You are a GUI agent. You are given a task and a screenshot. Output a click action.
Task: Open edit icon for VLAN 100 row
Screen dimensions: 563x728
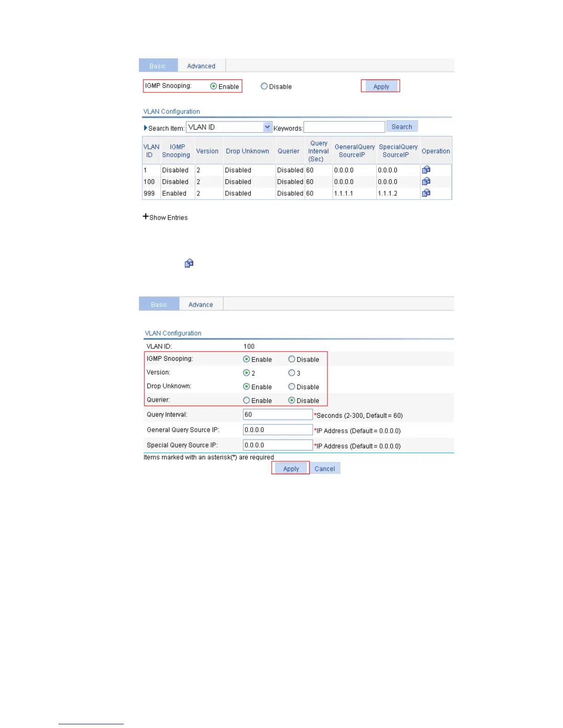pos(426,181)
